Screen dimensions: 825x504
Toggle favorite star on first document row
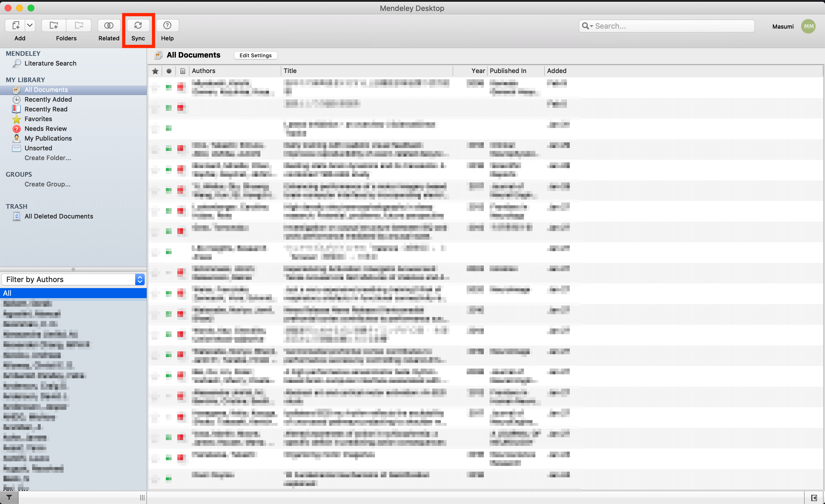tap(155, 87)
